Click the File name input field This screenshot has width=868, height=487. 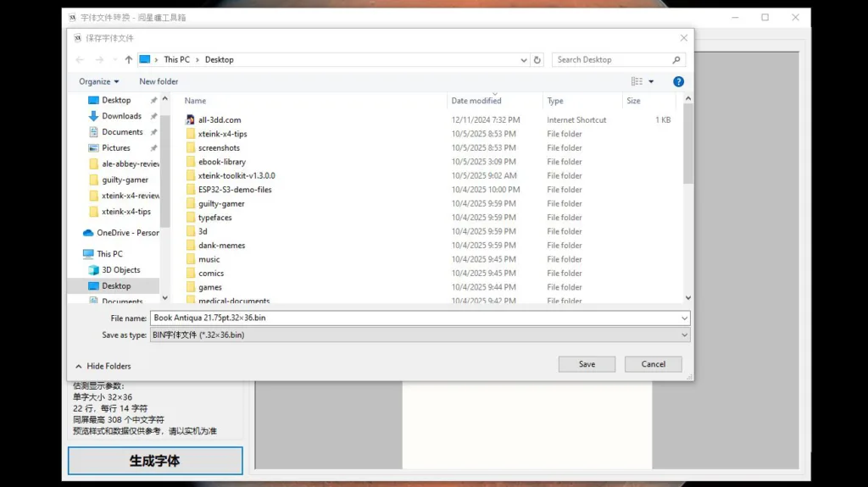[415, 318]
